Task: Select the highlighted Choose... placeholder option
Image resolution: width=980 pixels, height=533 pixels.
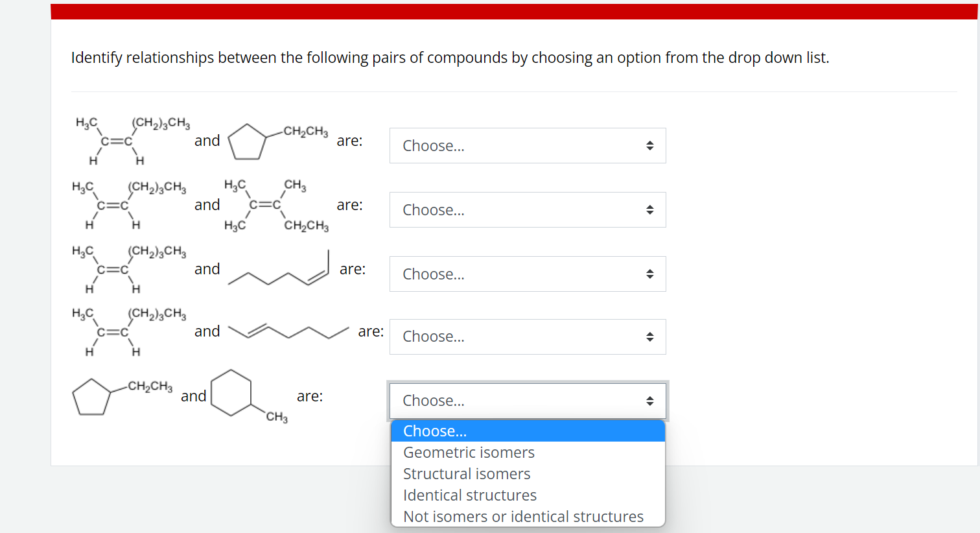Action: pyautogui.click(x=528, y=431)
